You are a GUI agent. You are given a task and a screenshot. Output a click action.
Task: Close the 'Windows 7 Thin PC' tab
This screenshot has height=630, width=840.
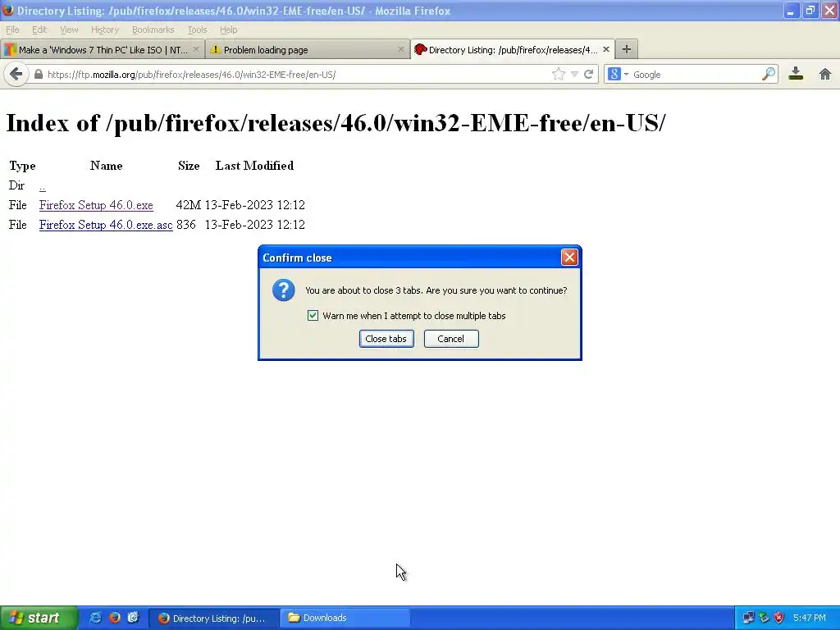(195, 49)
